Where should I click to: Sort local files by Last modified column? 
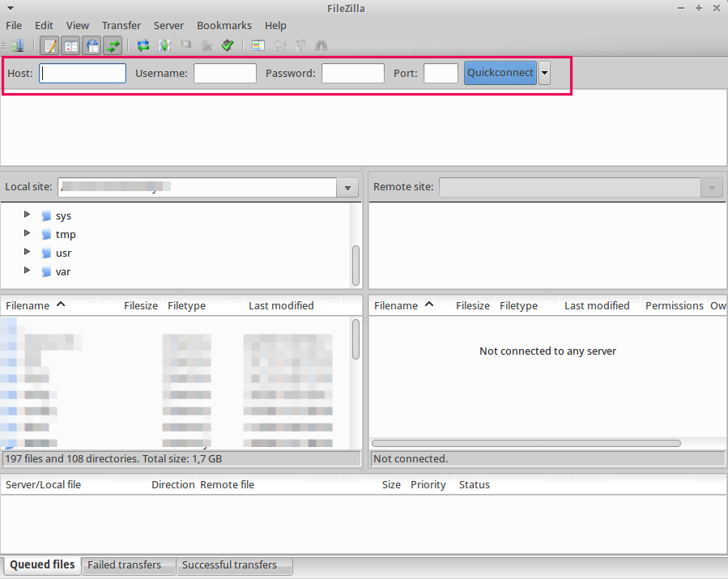point(292,305)
